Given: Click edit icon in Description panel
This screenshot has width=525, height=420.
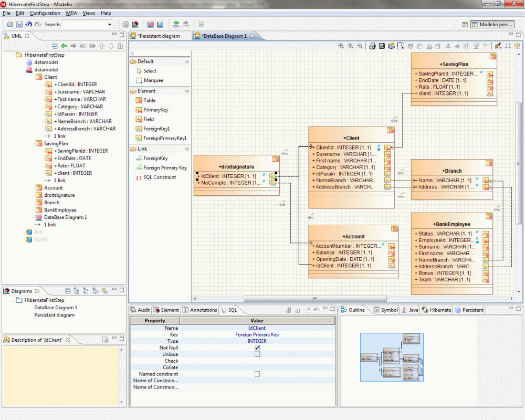Looking at the screenshot, I should point(106,340).
